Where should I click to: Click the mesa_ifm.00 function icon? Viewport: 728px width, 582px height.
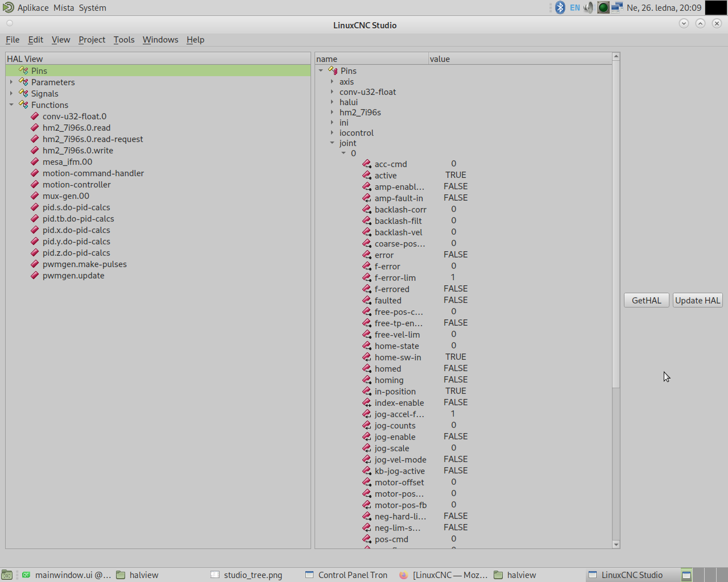tap(35, 161)
